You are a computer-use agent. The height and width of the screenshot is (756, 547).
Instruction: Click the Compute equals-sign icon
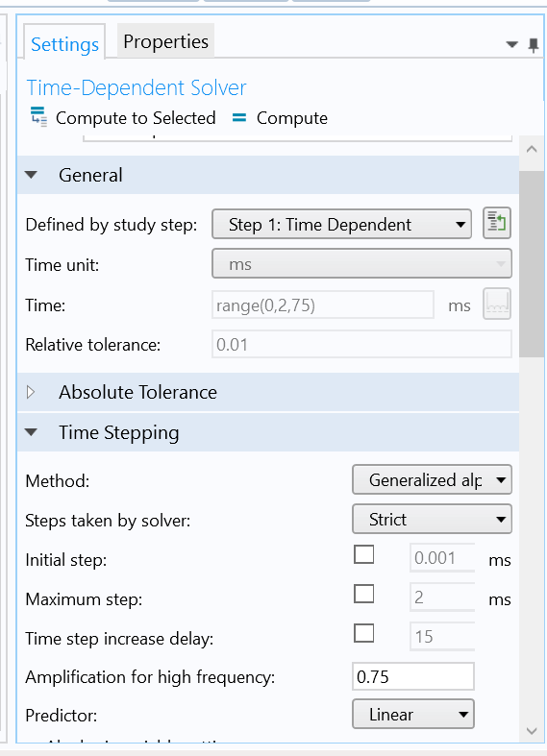pyautogui.click(x=239, y=117)
